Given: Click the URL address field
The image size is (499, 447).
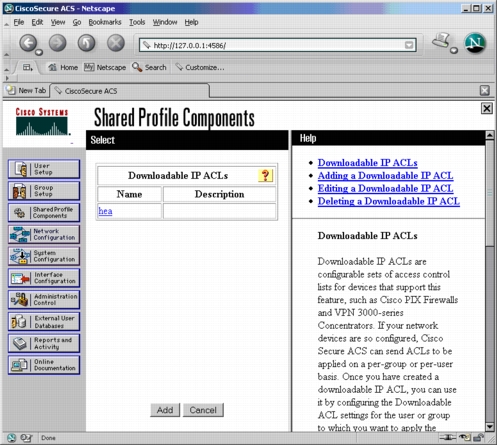Looking at the screenshot, I should (278, 45).
